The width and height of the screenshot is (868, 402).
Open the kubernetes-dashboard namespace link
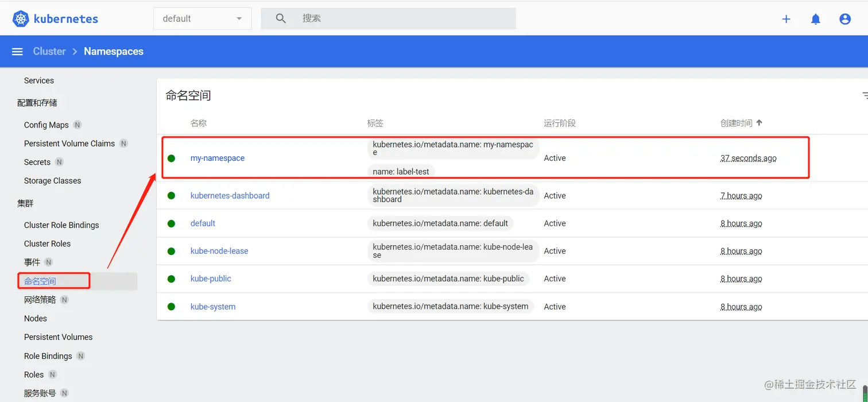click(x=230, y=196)
